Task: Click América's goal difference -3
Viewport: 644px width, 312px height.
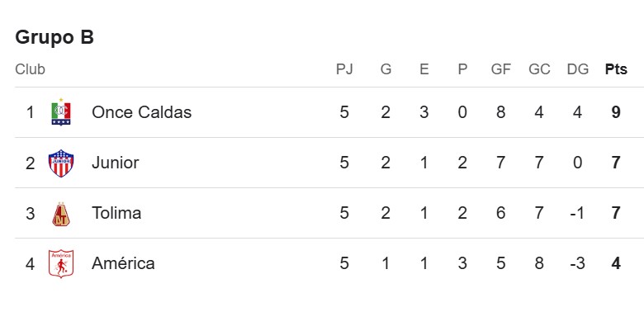Action: [577, 263]
